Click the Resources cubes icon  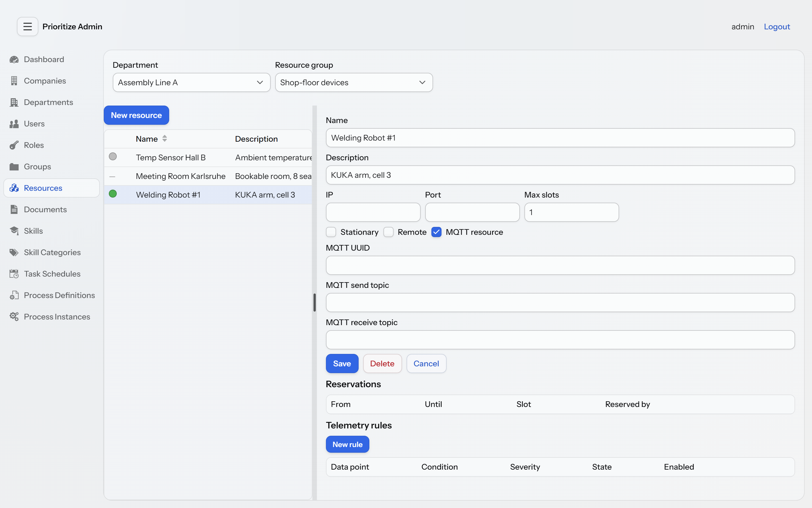(x=14, y=188)
